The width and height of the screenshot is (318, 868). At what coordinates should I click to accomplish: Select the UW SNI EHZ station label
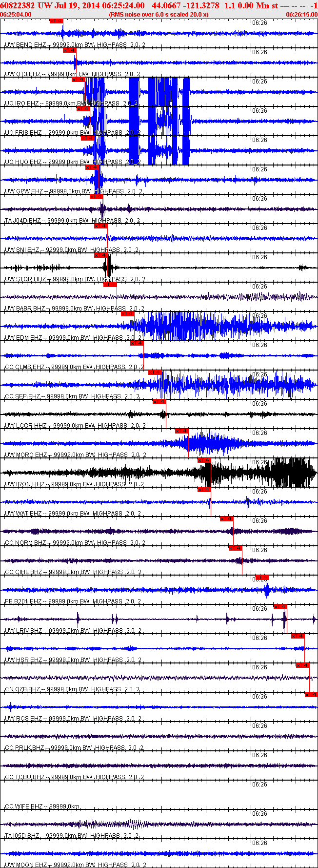[72, 250]
